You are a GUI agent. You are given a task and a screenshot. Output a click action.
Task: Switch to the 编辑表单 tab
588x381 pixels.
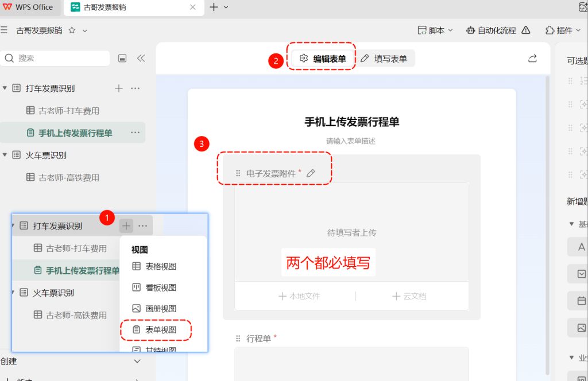coord(323,59)
